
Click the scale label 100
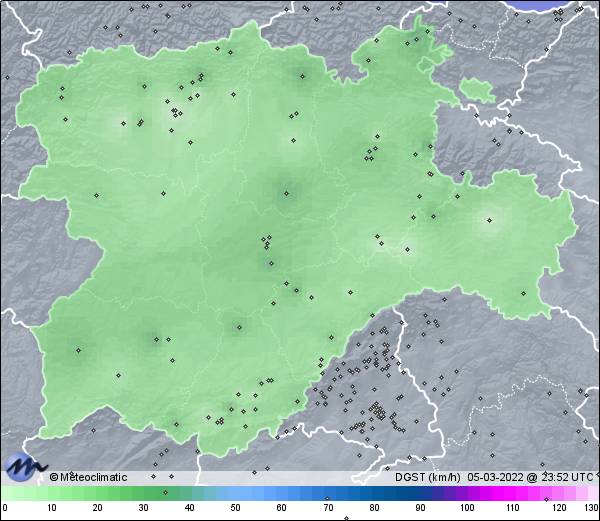[467, 508]
